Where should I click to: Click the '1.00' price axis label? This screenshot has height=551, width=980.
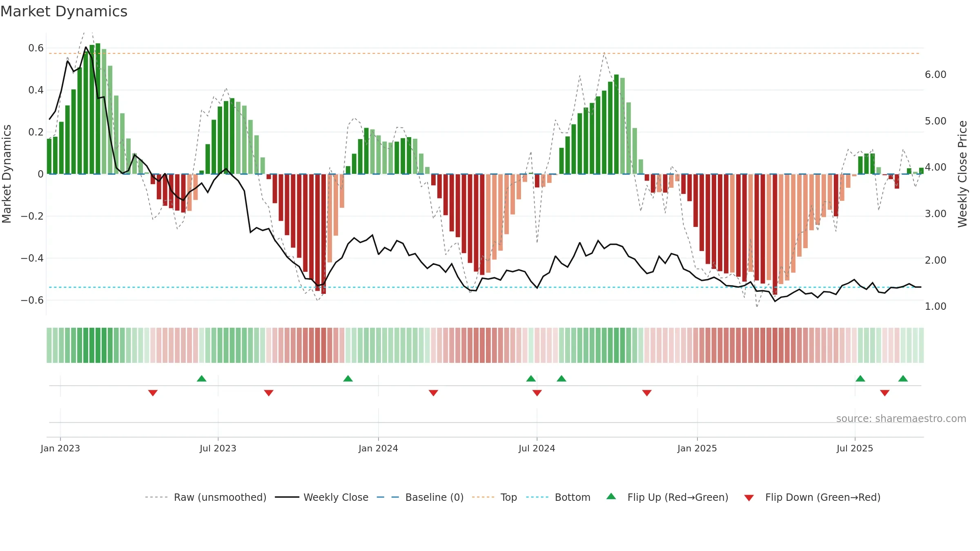pos(935,307)
